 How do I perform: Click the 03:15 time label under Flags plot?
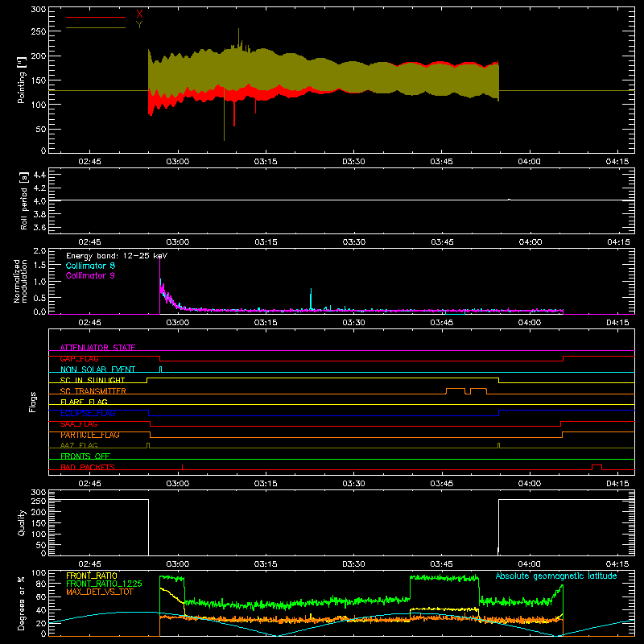click(x=266, y=484)
